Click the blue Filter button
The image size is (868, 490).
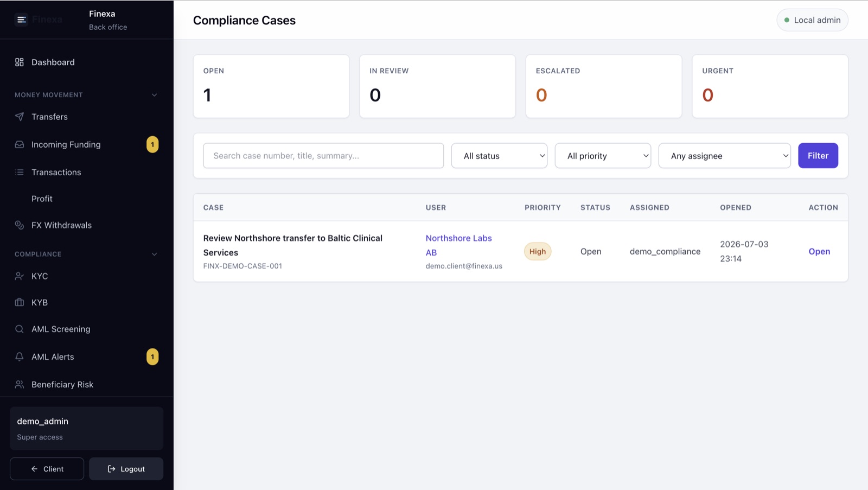point(818,156)
